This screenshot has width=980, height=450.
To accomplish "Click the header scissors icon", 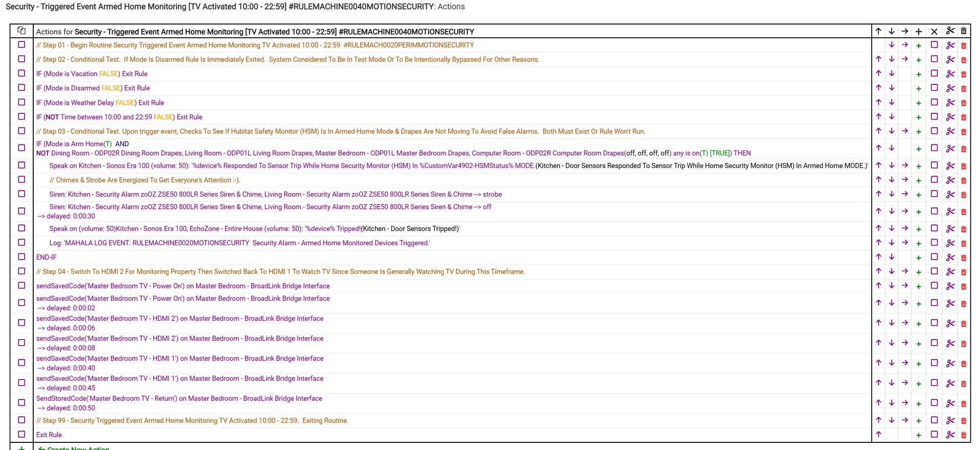I will [950, 31].
